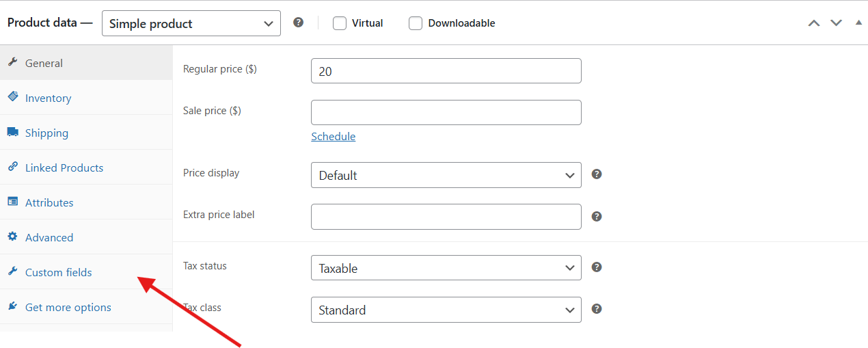Focus the Extra price label field
The height and width of the screenshot is (348, 868).
446,217
